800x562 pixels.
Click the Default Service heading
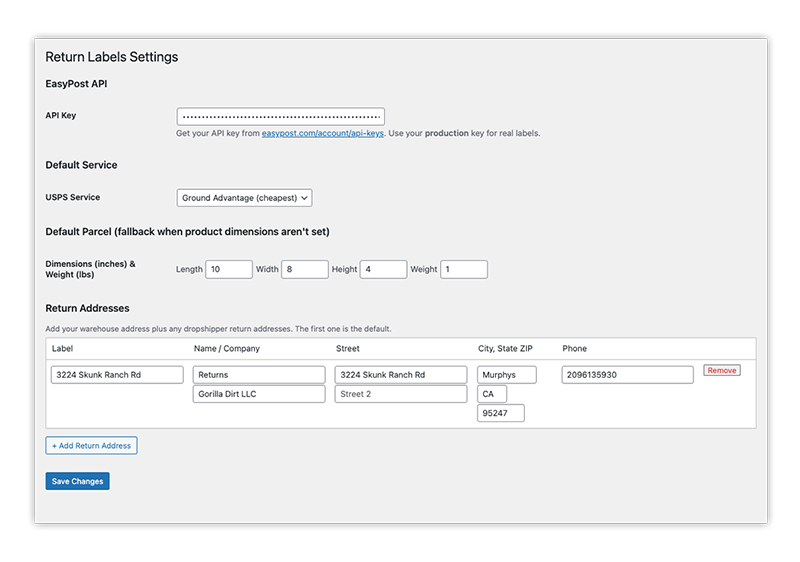click(81, 165)
